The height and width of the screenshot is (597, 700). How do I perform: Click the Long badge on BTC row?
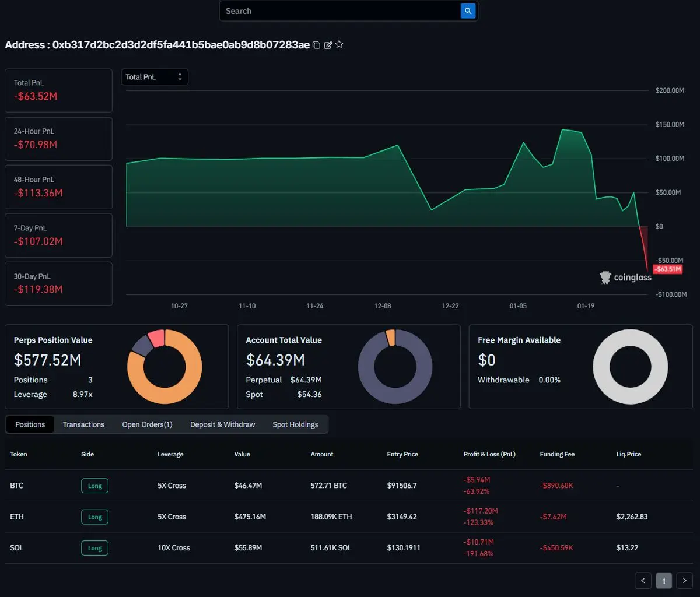click(94, 486)
